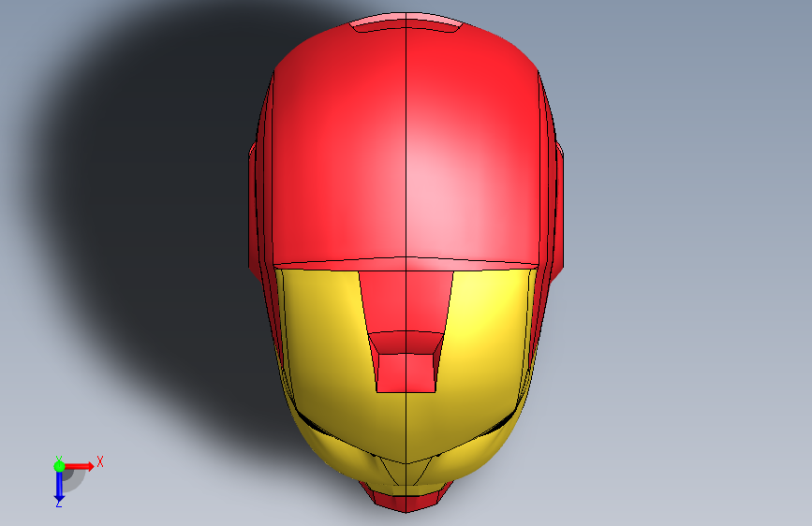Click the red X axis arrow of triad
The height and width of the screenshot is (526, 812).
(79, 466)
